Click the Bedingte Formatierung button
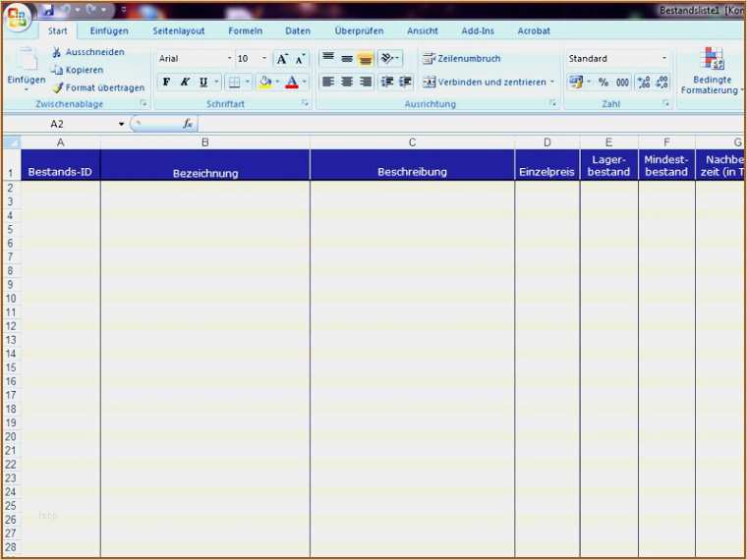 (x=713, y=72)
